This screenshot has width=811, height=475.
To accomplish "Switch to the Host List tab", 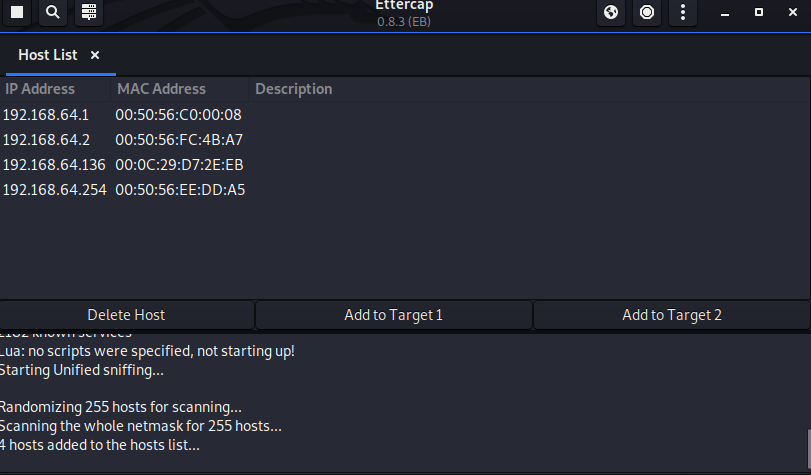I will coord(47,55).
